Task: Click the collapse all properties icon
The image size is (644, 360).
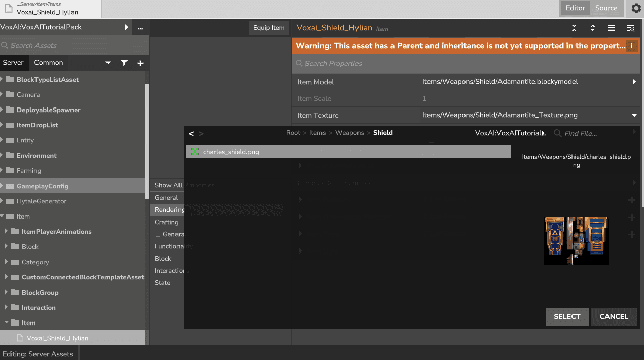Action: [574, 28]
